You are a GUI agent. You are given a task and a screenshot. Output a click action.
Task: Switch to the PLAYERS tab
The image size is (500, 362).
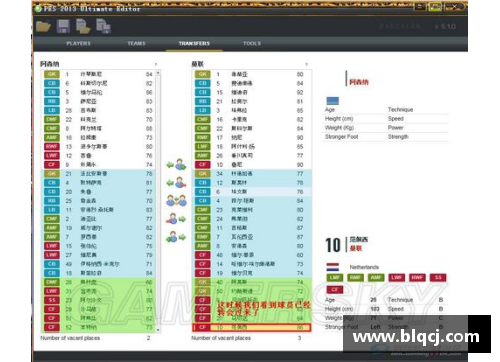click(78, 43)
